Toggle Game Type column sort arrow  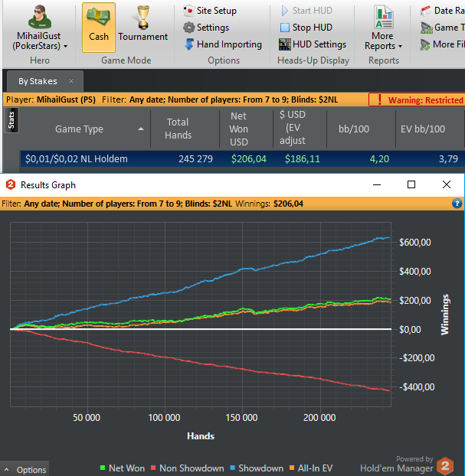point(141,129)
